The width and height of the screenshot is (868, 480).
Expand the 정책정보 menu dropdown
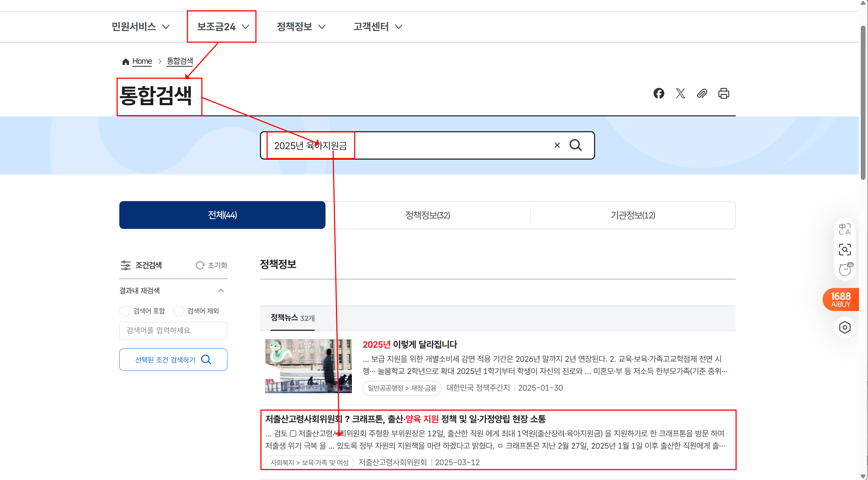click(x=301, y=27)
